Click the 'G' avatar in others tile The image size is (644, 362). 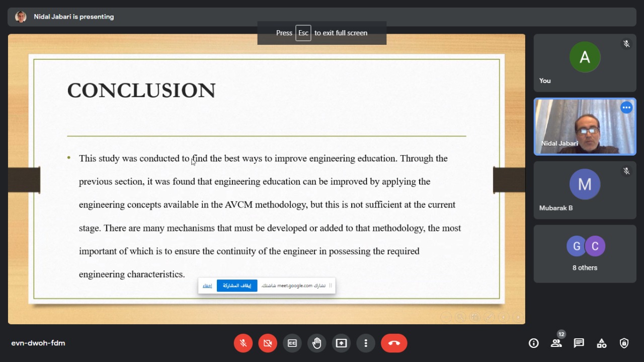coord(577,246)
